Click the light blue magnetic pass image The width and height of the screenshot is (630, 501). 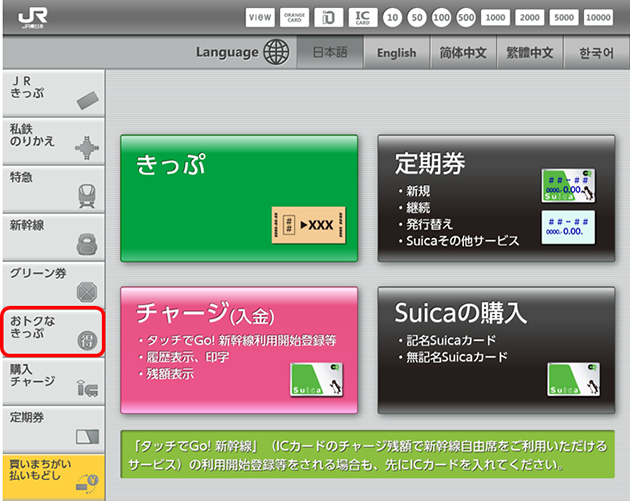click(x=568, y=227)
